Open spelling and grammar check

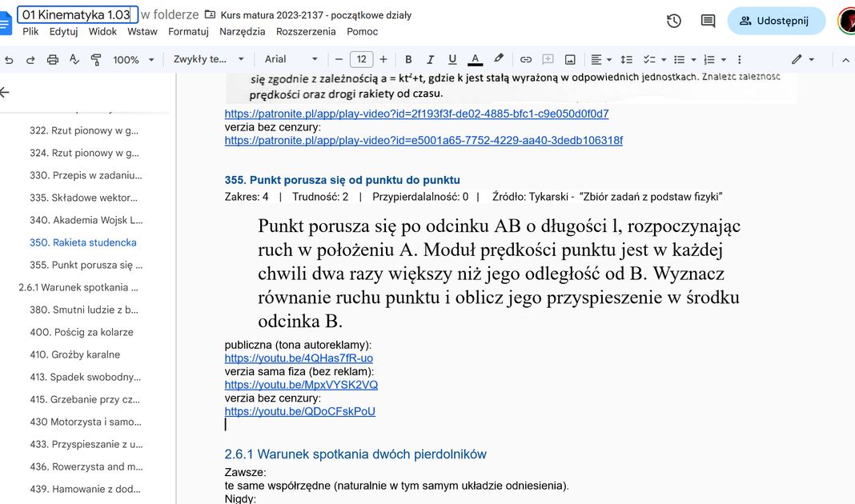point(74,60)
